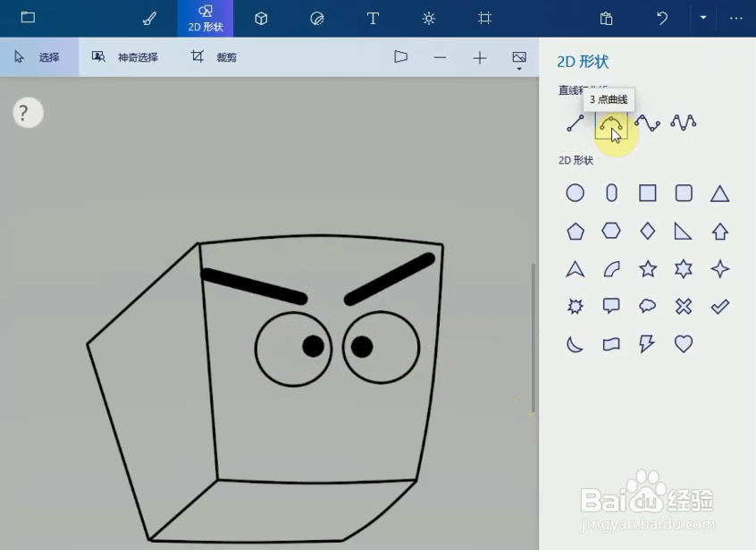Select the lightning bolt shape
Image resolution: width=756 pixels, height=550 pixels.
click(647, 343)
